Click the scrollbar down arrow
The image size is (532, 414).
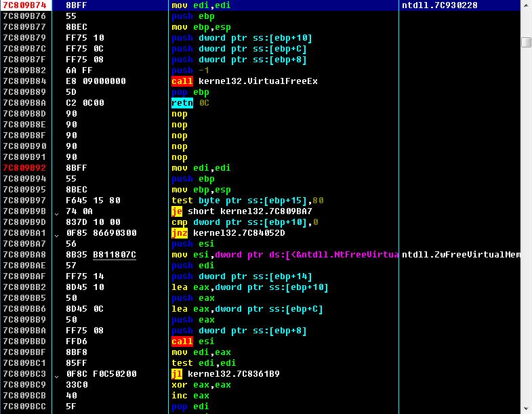click(x=526, y=409)
